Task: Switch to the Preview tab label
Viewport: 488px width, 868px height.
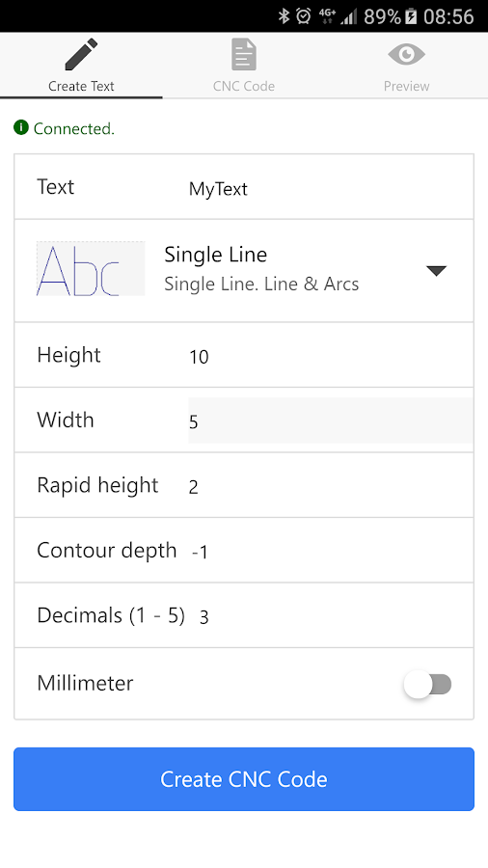Action: click(407, 86)
